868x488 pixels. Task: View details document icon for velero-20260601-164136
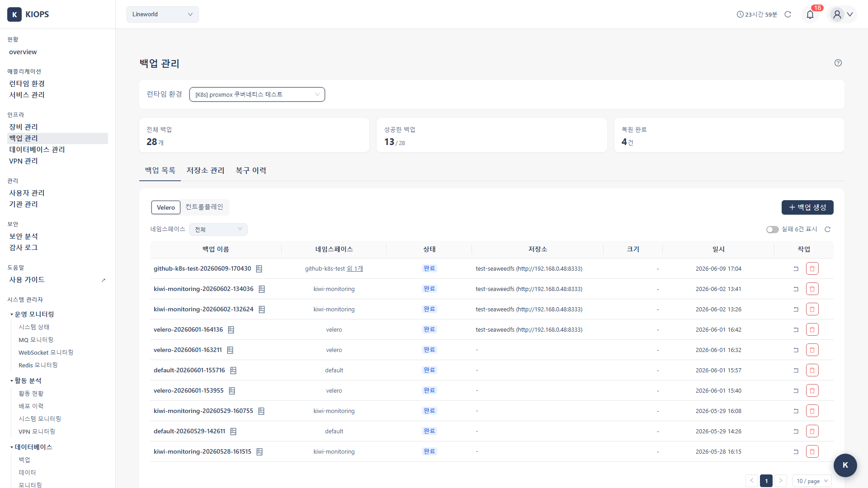click(x=231, y=330)
